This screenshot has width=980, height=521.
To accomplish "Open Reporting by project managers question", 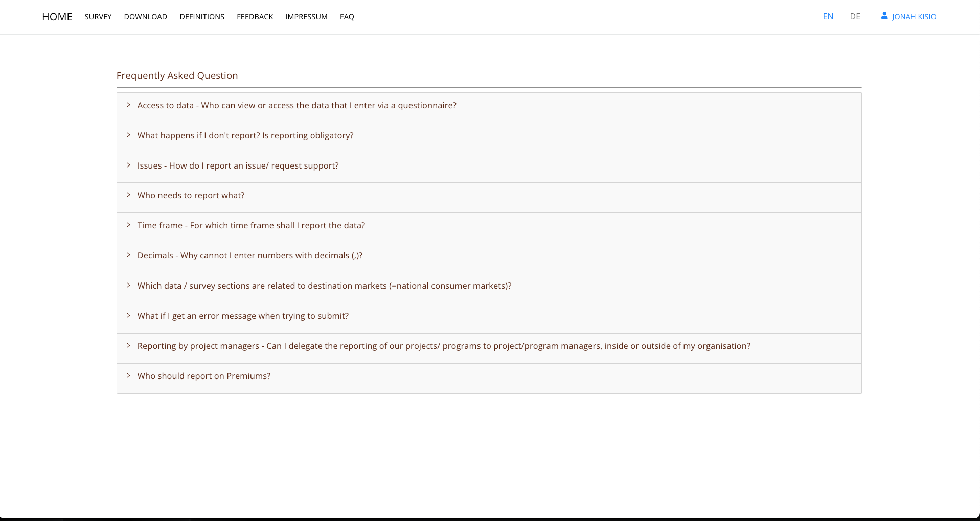I will click(x=444, y=346).
